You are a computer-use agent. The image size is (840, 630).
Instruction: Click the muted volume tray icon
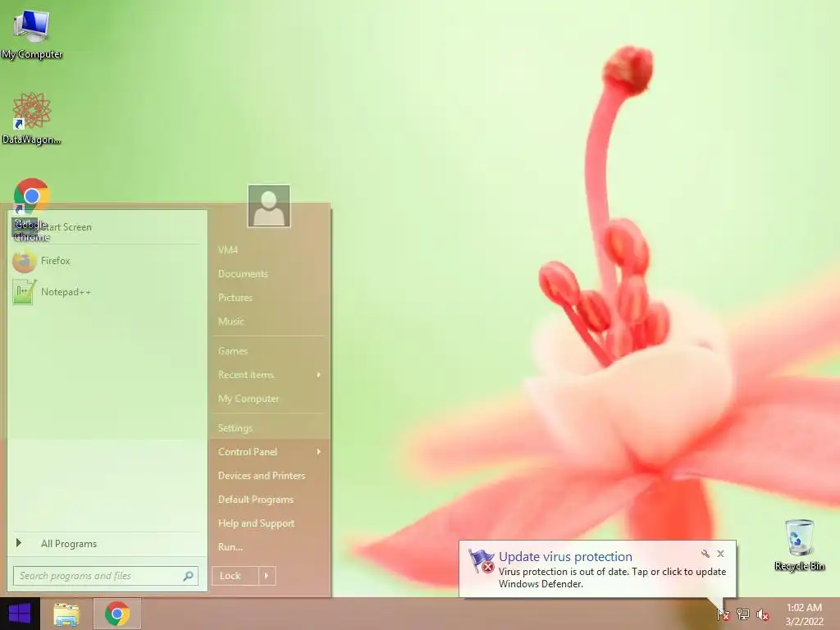[x=763, y=614]
